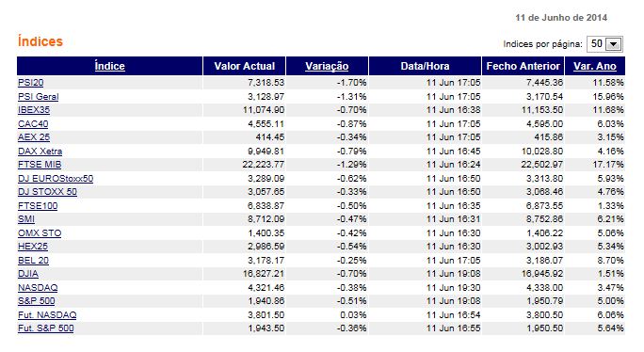The height and width of the screenshot is (352, 644).
Task: Open the Fut. NASDAQ futures link
Action: click(x=47, y=315)
